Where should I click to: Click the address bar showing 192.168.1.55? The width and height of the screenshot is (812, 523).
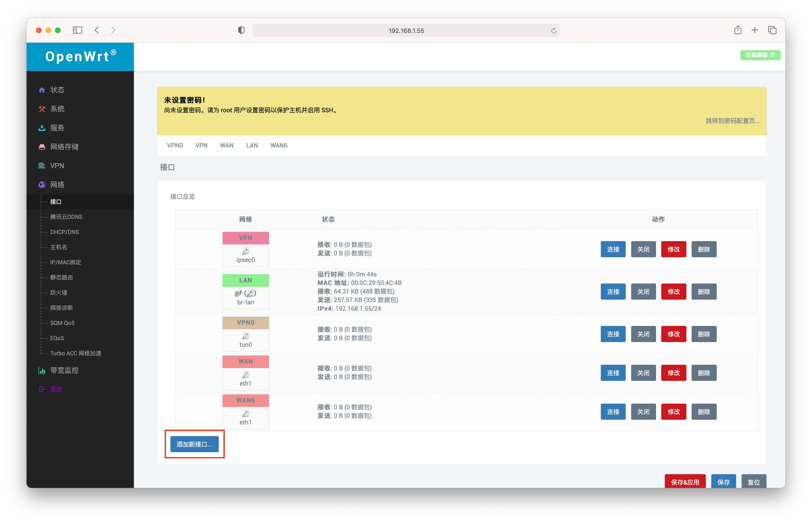pyautogui.click(x=406, y=31)
